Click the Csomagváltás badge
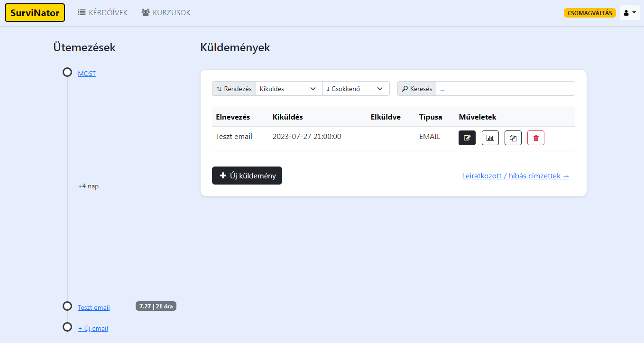 [589, 13]
